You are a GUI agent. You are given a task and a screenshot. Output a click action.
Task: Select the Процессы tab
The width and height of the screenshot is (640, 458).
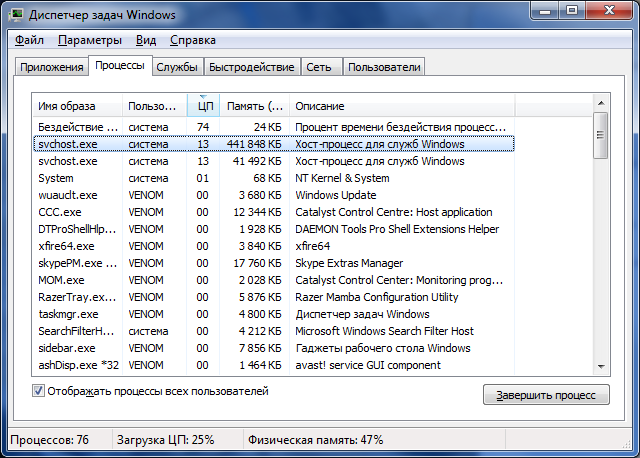point(120,65)
